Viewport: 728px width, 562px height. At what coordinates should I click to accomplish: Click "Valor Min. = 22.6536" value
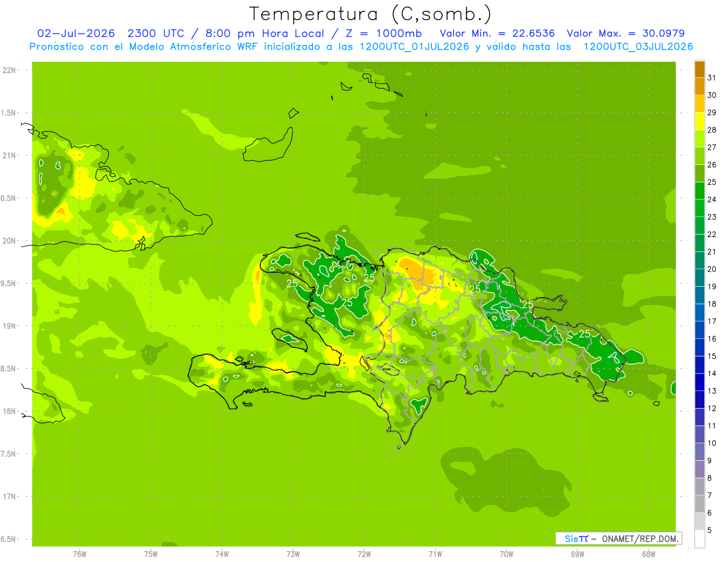[x=497, y=33]
